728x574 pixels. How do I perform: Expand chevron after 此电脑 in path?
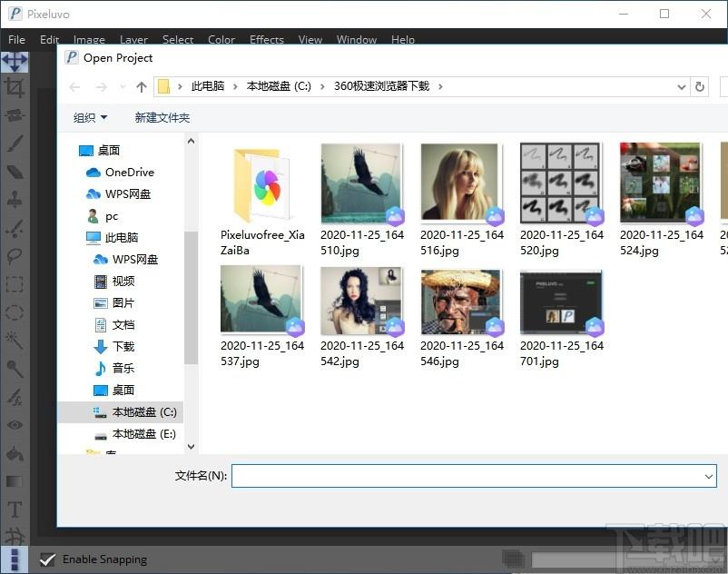tap(235, 86)
